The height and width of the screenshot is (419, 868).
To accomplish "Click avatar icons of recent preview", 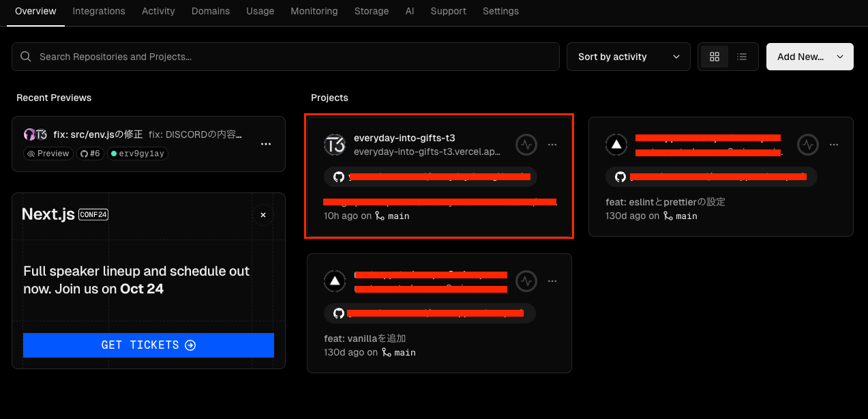I will (35, 134).
